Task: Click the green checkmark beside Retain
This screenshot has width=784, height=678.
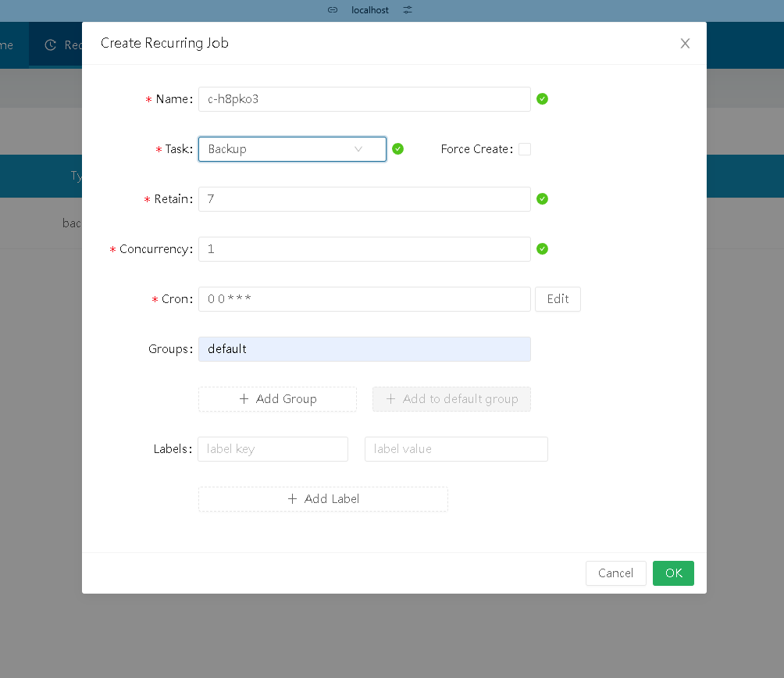Action: coord(543,199)
